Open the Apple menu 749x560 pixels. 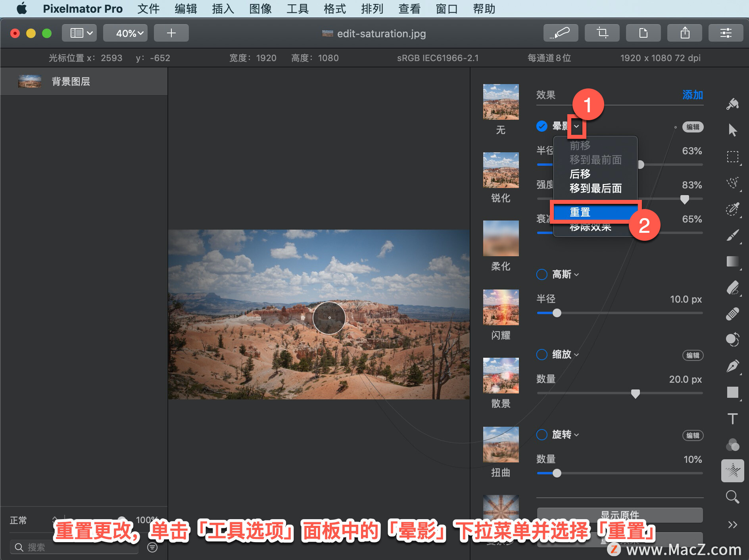[x=22, y=8]
